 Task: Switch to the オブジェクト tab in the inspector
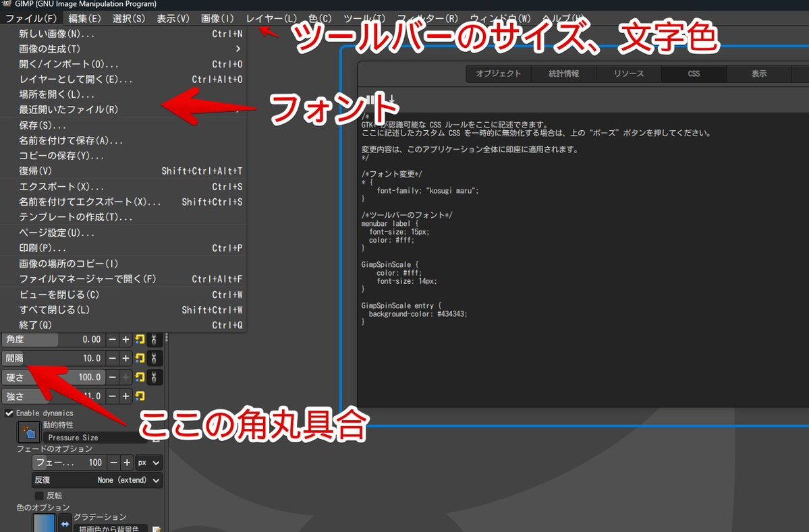[499, 73]
